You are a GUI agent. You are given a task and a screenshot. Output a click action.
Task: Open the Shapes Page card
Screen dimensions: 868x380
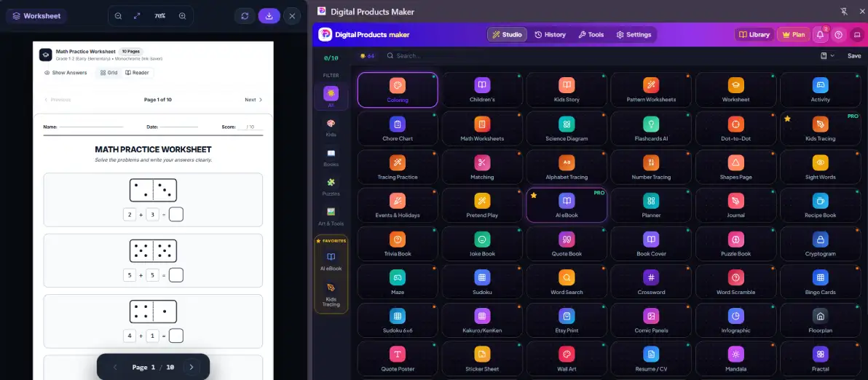[735, 167]
